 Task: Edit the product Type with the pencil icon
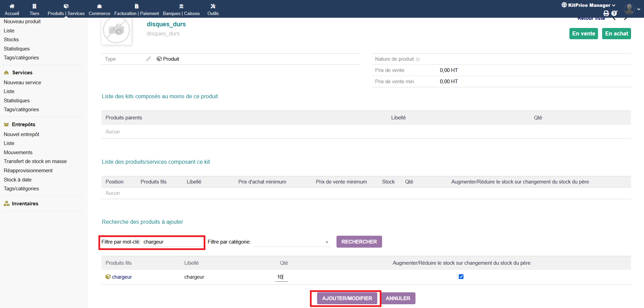point(148,59)
